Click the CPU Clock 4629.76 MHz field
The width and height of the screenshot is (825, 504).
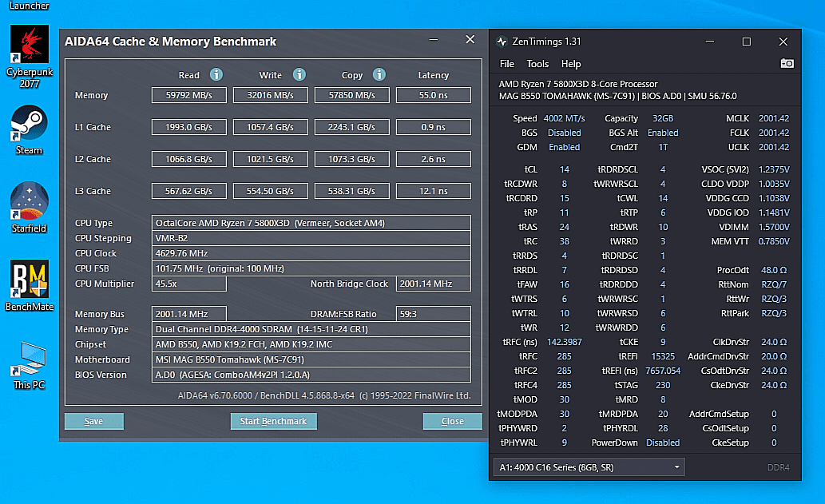[x=311, y=253]
